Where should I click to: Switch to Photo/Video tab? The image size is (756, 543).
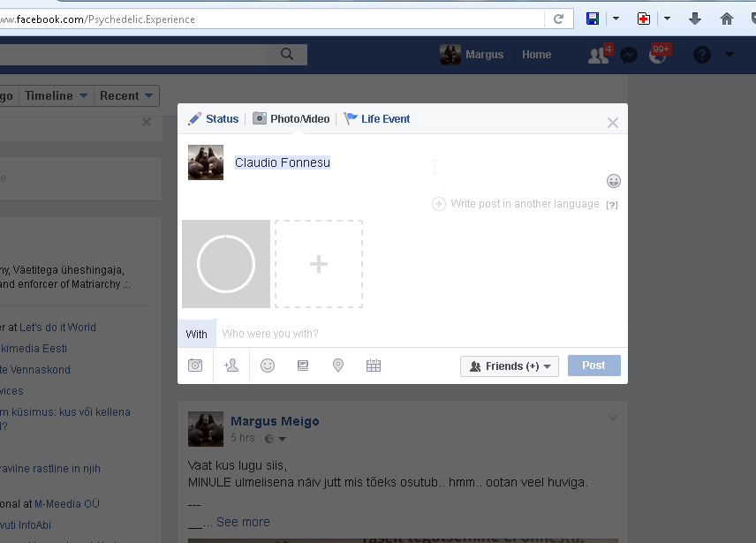pyautogui.click(x=291, y=119)
